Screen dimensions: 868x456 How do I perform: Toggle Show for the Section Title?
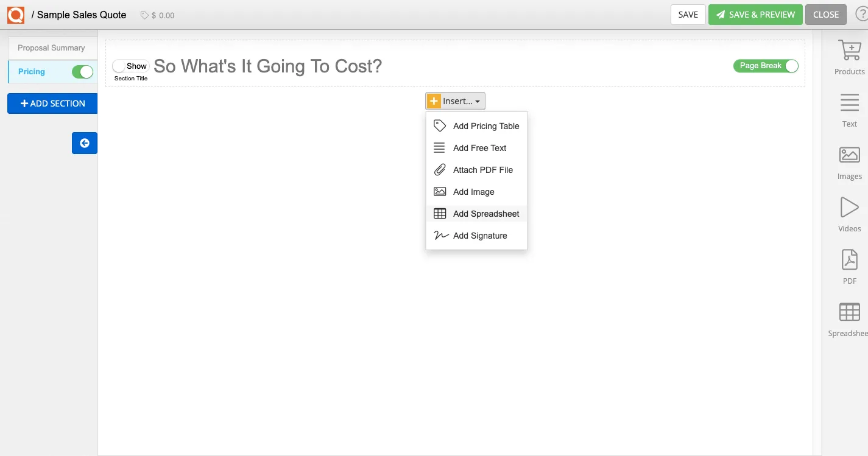point(130,66)
